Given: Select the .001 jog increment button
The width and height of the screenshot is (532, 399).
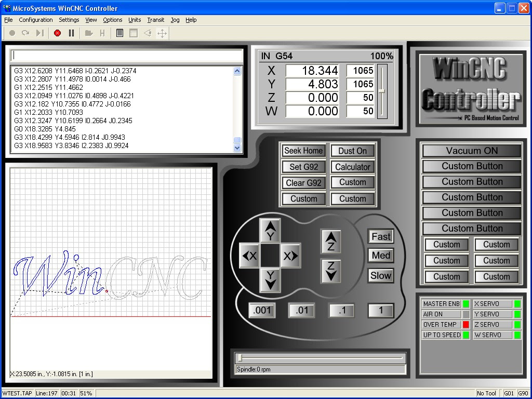Looking at the screenshot, I should pyautogui.click(x=262, y=311).
